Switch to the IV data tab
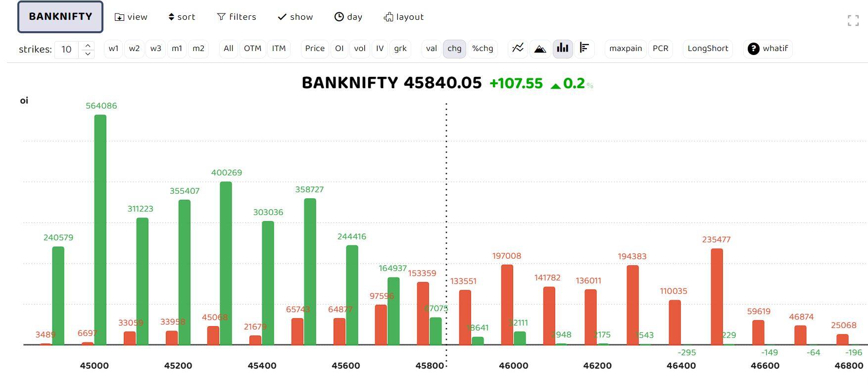This screenshot has width=868, height=385. tap(380, 49)
